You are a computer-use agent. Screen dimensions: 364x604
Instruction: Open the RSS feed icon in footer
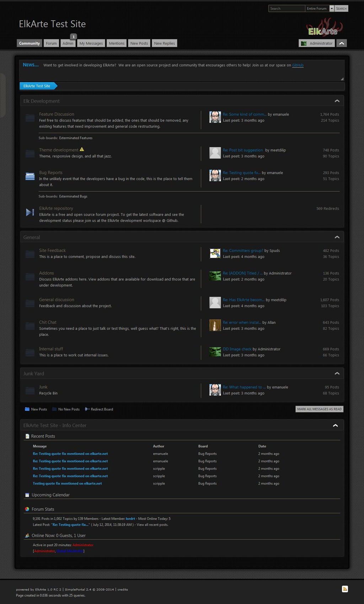coord(345,589)
